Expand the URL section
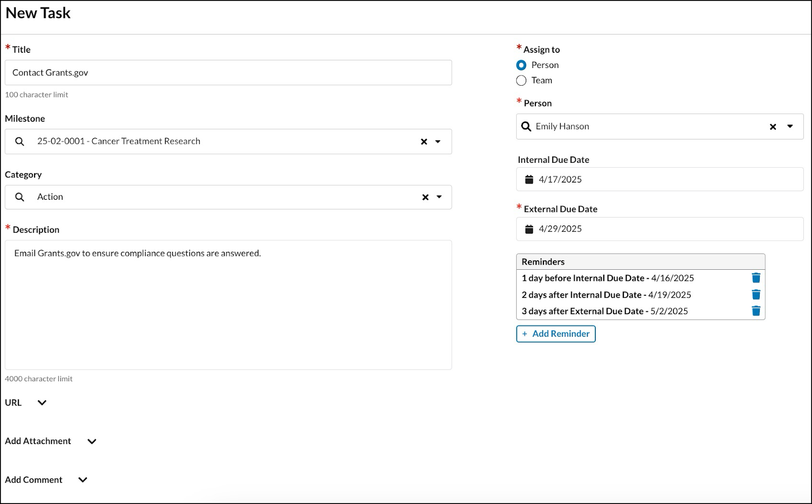 [x=42, y=403]
